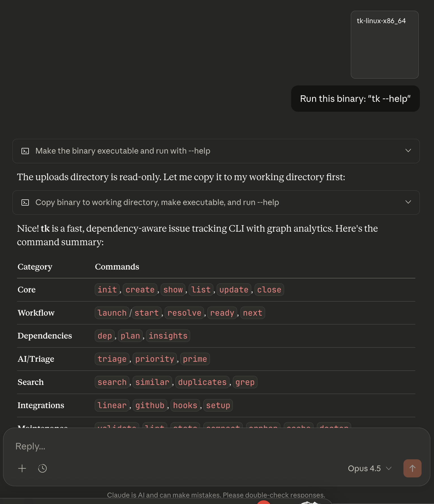Click the send arrow button
Viewport: 434px width, 504px height.
pyautogui.click(x=412, y=468)
